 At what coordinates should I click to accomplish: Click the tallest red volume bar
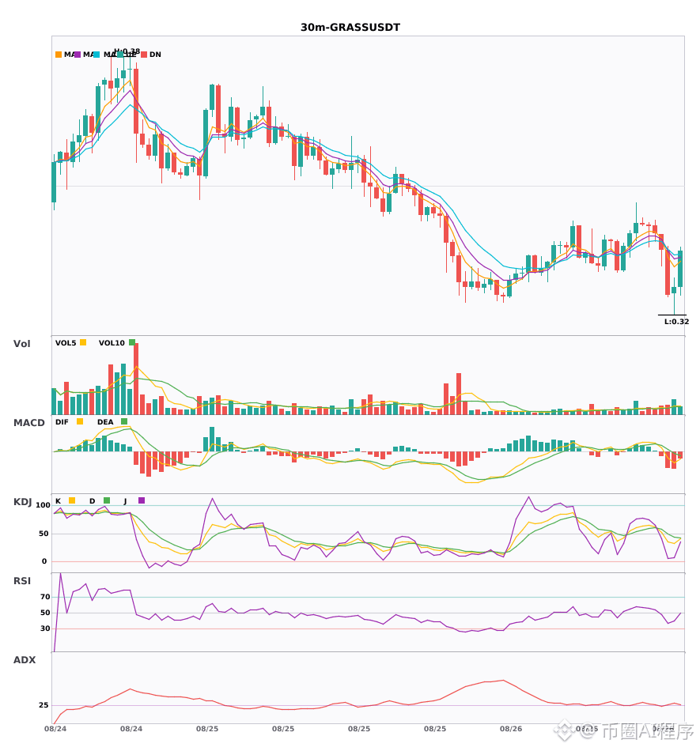pyautogui.click(x=136, y=379)
